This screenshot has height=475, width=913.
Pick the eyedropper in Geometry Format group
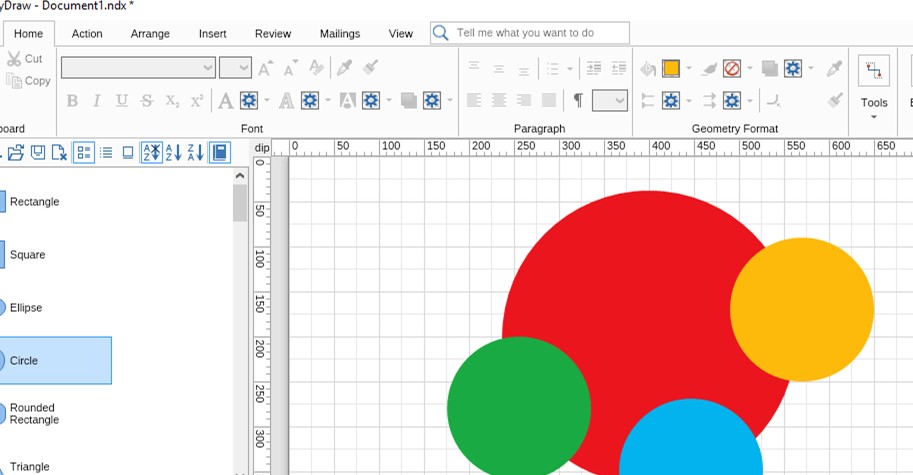(834, 68)
